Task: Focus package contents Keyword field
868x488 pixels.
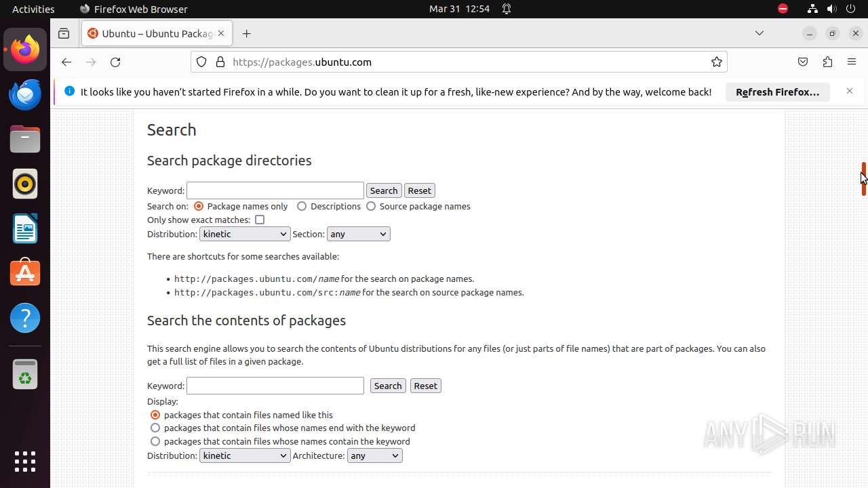Action: click(x=275, y=386)
